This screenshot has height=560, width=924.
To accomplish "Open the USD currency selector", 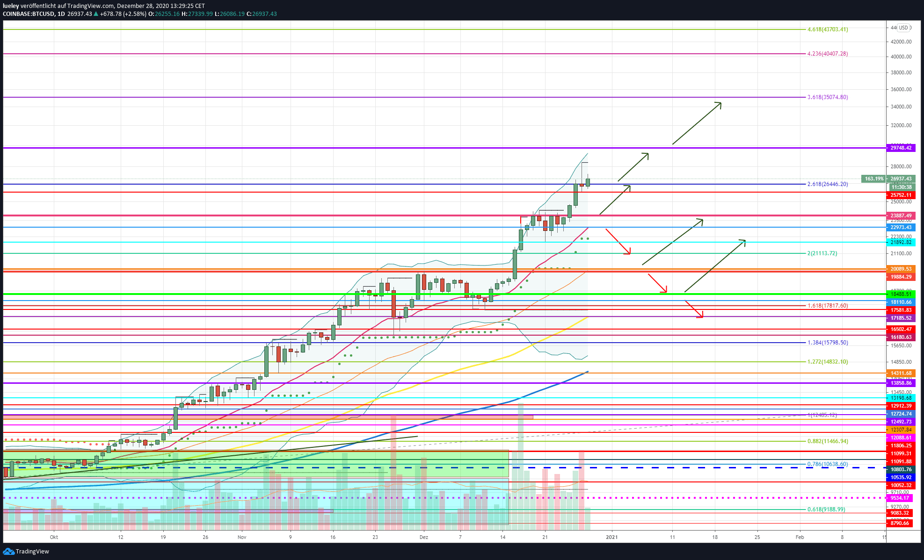I will (x=903, y=28).
